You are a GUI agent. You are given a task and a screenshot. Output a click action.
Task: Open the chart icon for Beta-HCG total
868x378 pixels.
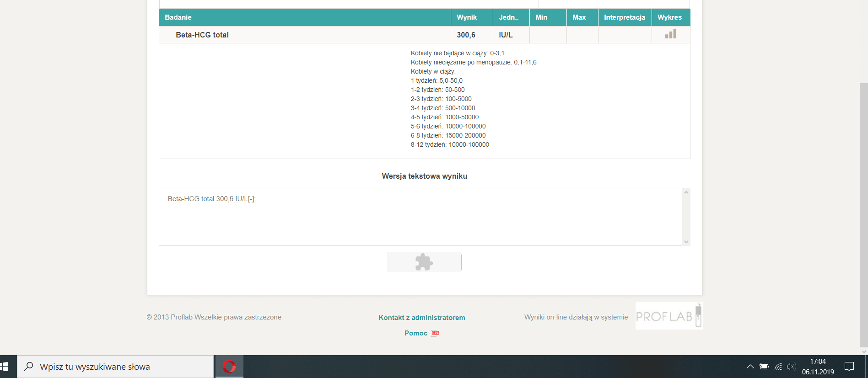(x=671, y=34)
